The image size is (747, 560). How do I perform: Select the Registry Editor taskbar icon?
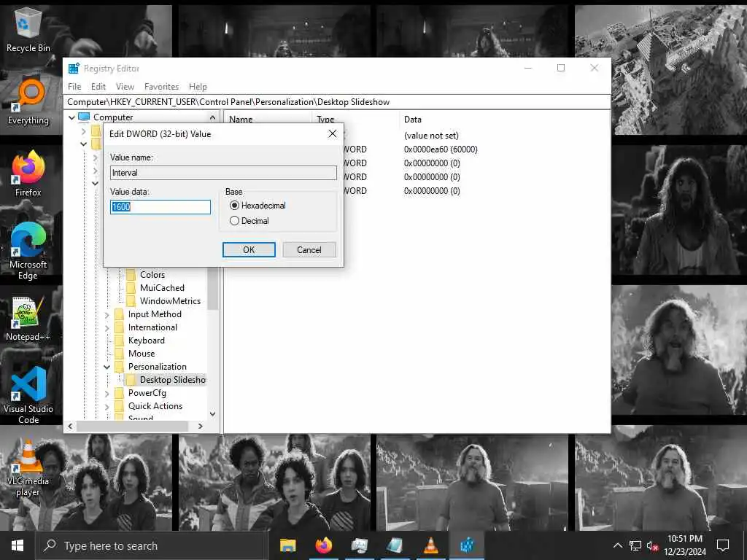pyautogui.click(x=466, y=545)
